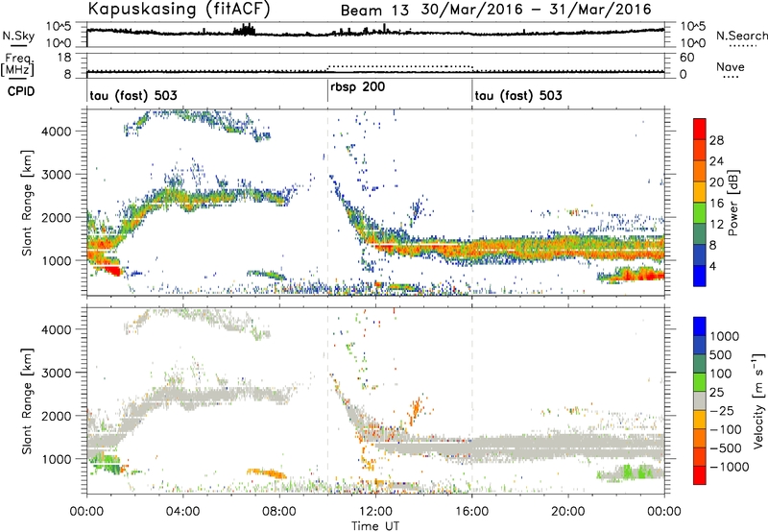Screen dimensions: 768x532
Task: Click the right 10^0 noise axis label
Action: click(693, 43)
